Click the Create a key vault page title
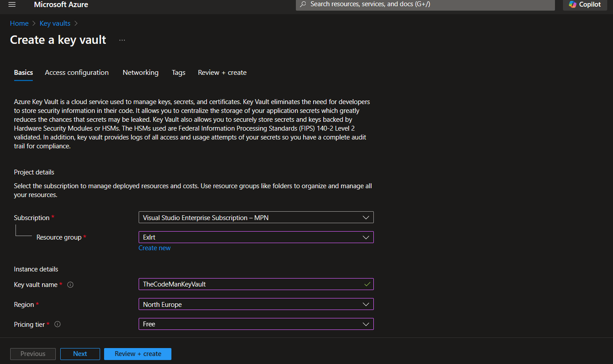The image size is (613, 364). (x=58, y=40)
